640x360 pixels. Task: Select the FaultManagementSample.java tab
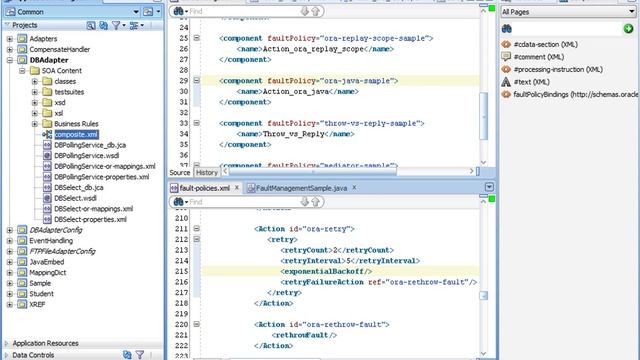point(301,188)
